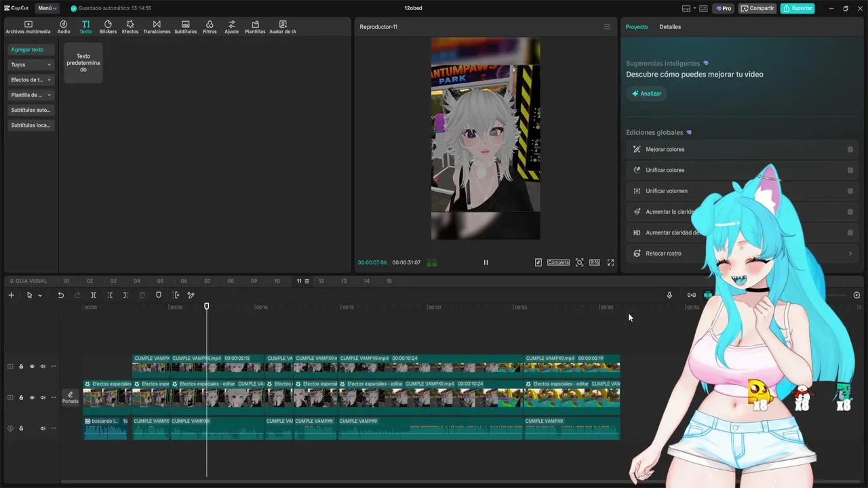Open the Archivos multimedia panel
This screenshot has height=488, width=868.
pos(28,27)
